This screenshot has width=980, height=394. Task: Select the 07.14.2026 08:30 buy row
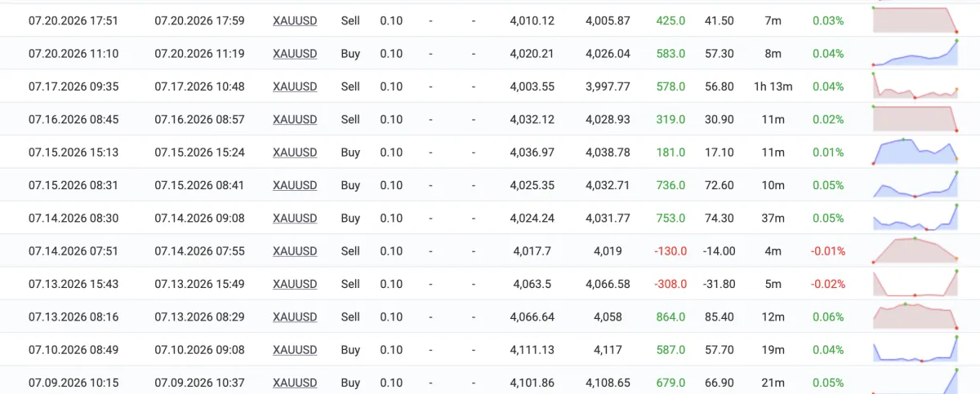490,218
